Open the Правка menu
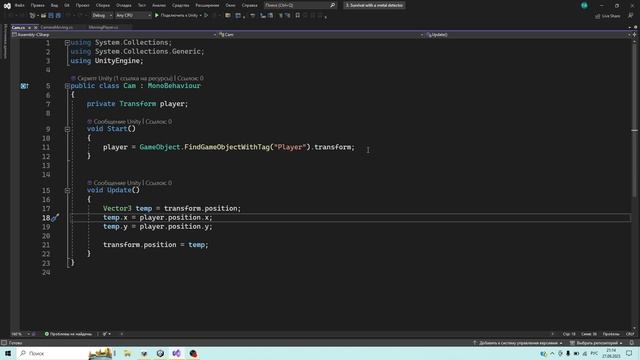 click(37, 5)
